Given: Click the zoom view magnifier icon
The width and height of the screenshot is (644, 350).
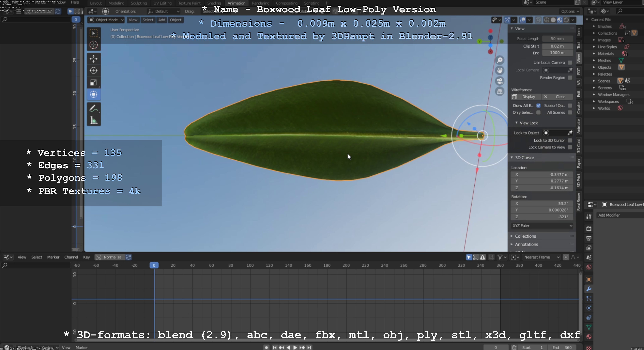Looking at the screenshot, I should [500, 60].
